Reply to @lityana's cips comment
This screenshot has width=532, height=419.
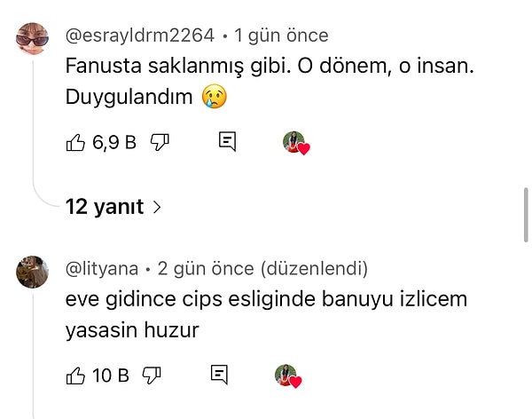[220, 376]
